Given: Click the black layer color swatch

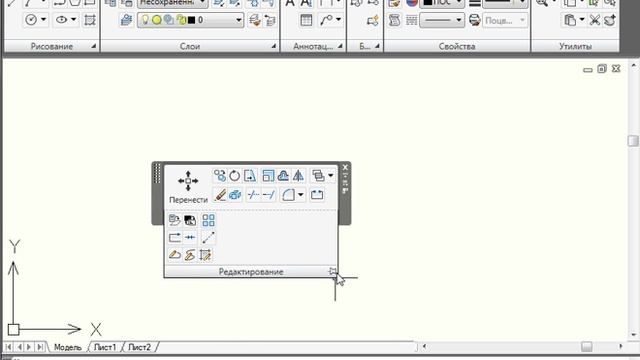Looking at the screenshot, I should tap(191, 20).
